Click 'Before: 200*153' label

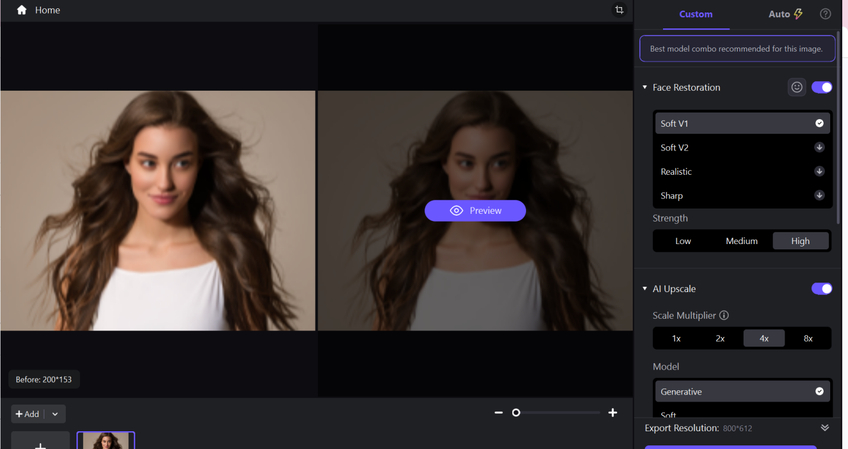pos(44,379)
